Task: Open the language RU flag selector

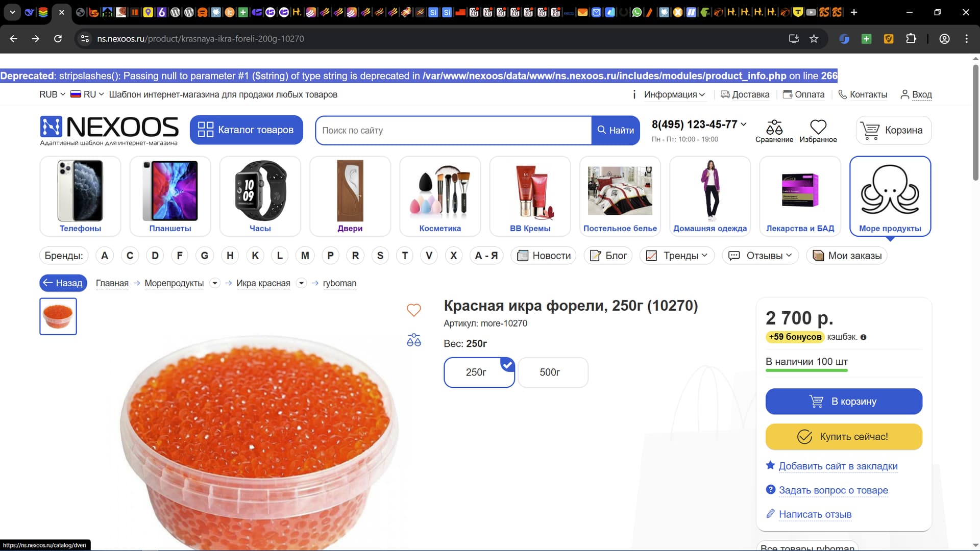Action: [x=87, y=94]
